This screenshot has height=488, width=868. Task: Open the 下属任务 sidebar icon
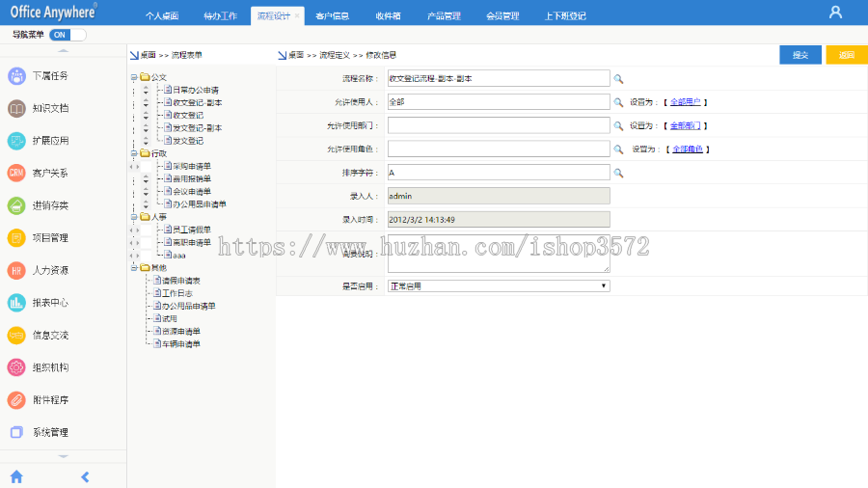(16, 76)
